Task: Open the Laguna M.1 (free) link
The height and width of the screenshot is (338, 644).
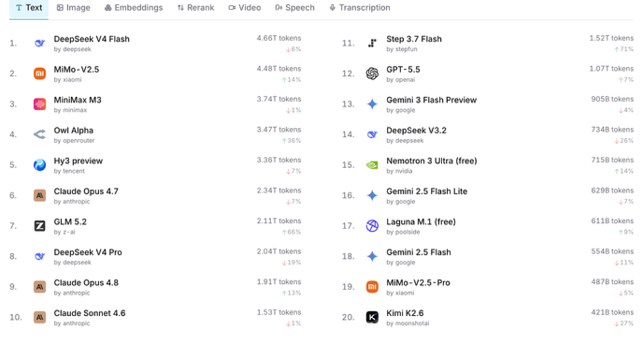Action: click(x=421, y=222)
